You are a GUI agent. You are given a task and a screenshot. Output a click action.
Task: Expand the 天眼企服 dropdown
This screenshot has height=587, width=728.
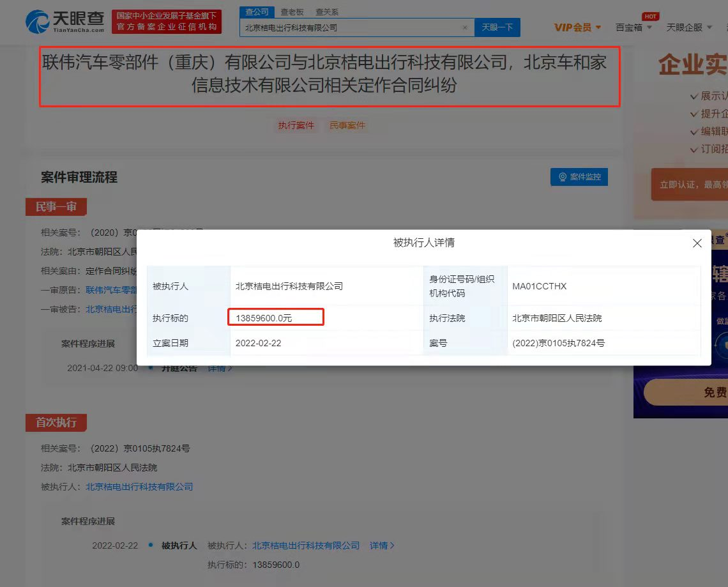pyautogui.click(x=688, y=27)
